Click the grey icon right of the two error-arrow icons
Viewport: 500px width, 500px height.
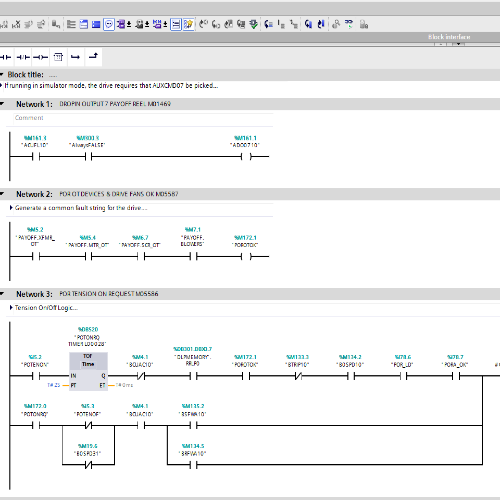[x=228, y=24]
